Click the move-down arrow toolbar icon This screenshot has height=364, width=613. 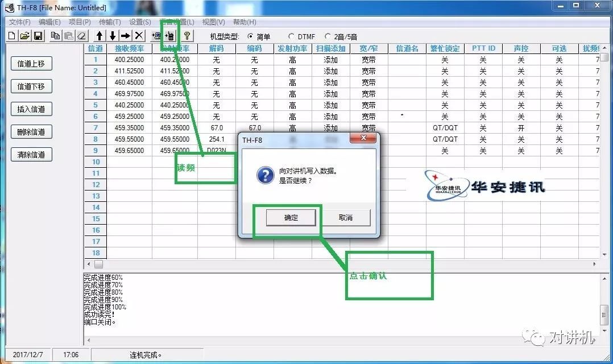(x=113, y=35)
